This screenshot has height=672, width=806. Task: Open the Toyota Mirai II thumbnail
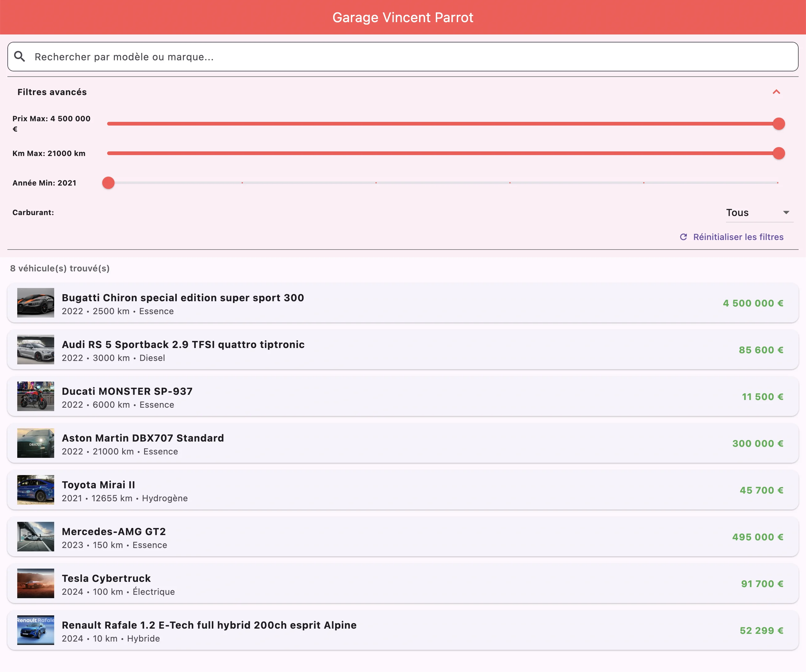36,490
